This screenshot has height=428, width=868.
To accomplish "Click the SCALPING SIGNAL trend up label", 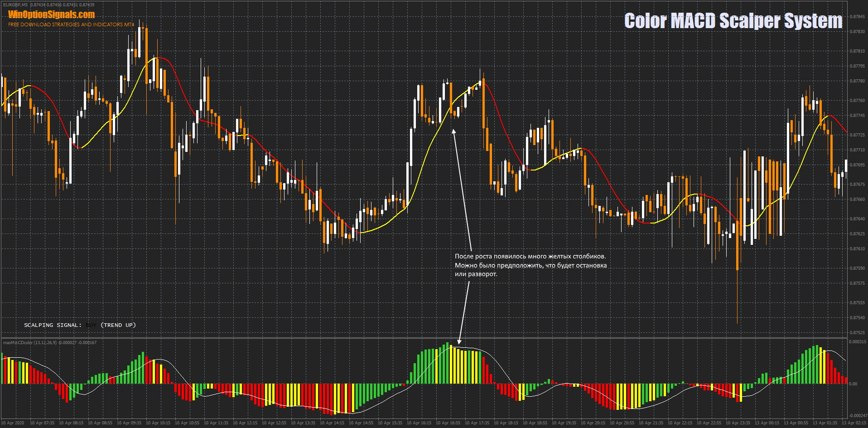I will coord(80,325).
